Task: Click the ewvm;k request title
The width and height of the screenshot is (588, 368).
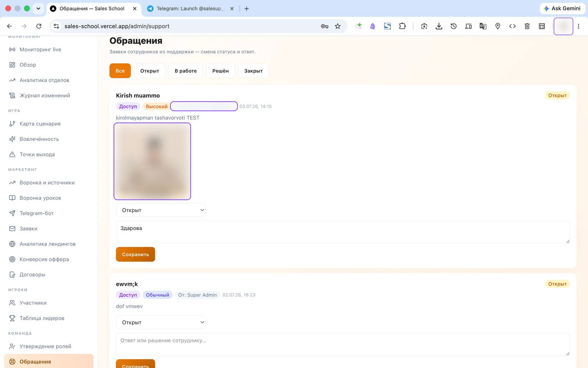Action: click(127, 284)
